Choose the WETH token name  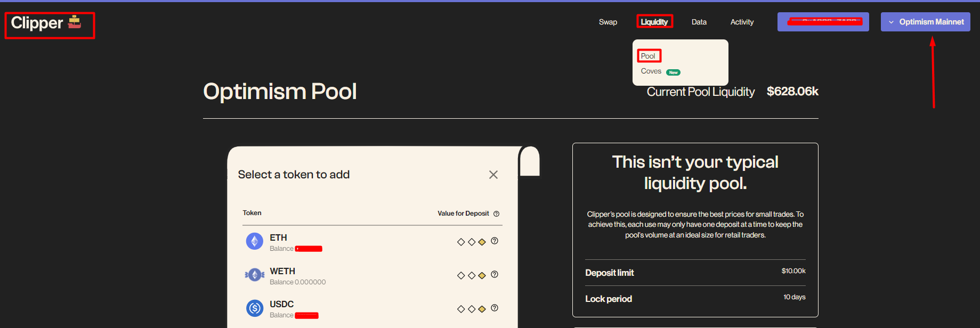[282, 271]
